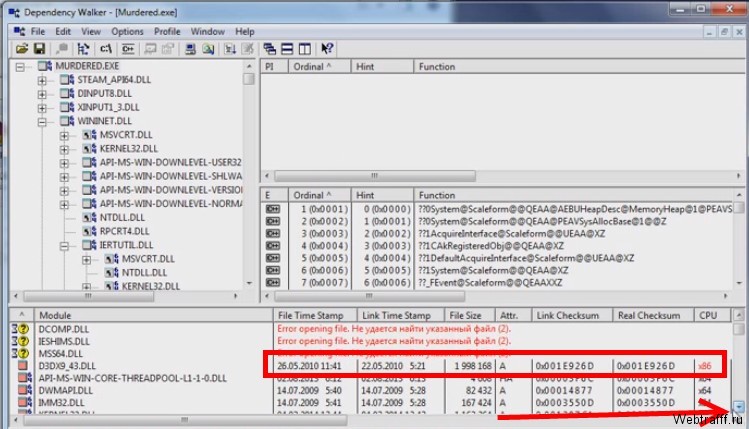749x429 pixels.
Task: Click the module list horizontal scrollbar thumb
Action: pos(185,420)
